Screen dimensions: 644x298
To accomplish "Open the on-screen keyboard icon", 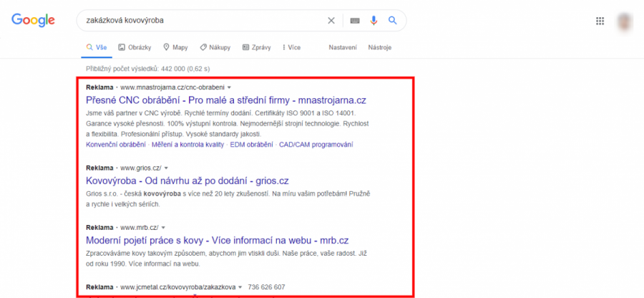I will [354, 21].
